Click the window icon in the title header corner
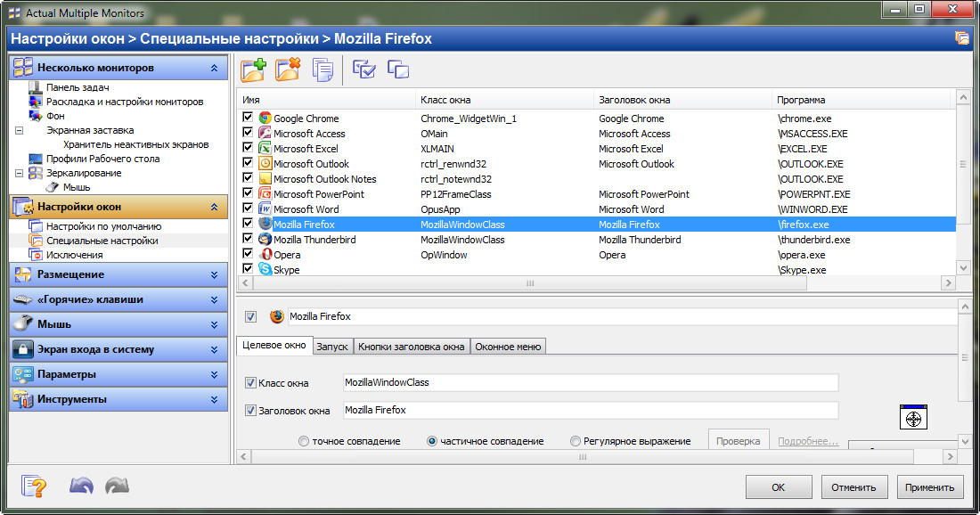The image size is (980, 515). [961, 38]
